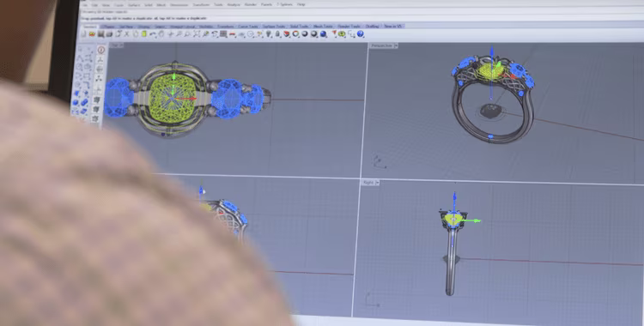This screenshot has height=326, width=644.
Task: Click the Hide objects lightbulb icon
Action: [269, 34]
